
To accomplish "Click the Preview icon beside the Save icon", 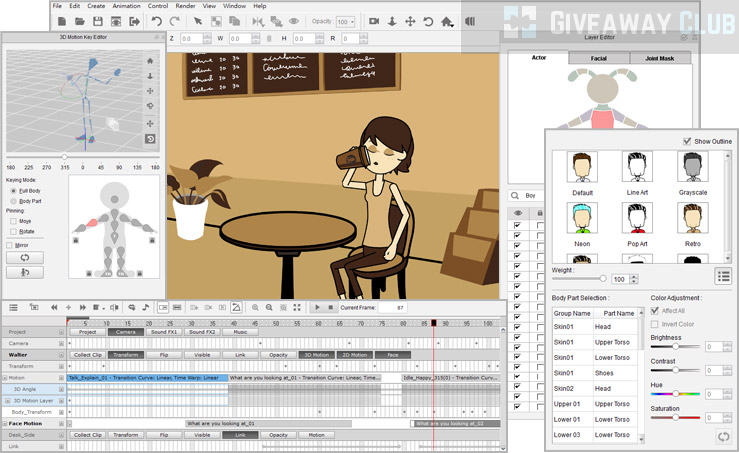I will tap(116, 22).
